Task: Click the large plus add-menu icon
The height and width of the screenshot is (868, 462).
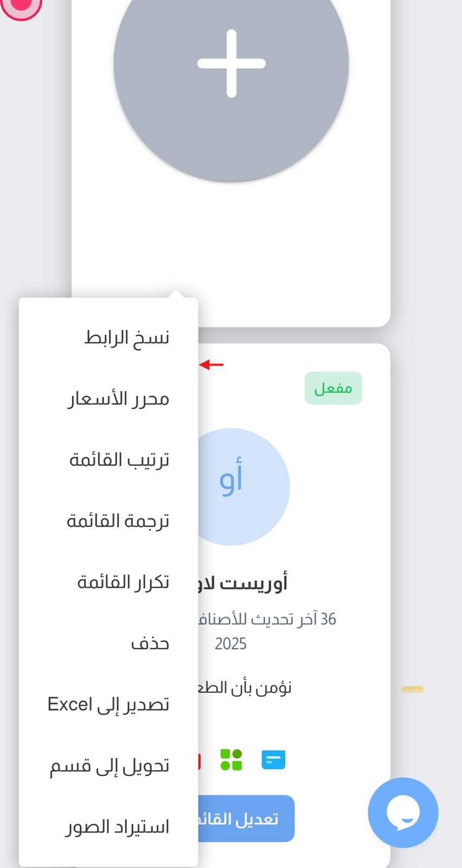Action: [x=231, y=64]
